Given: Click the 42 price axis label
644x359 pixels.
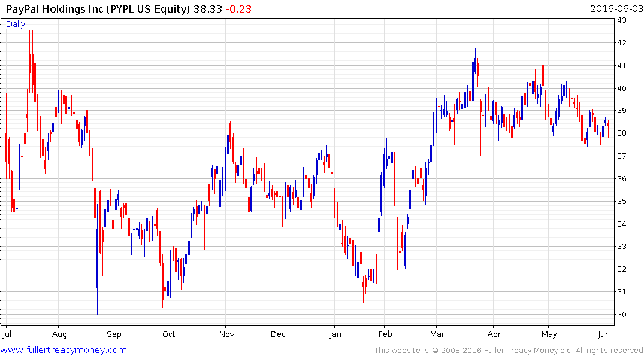Looking at the screenshot, I should (x=621, y=42).
